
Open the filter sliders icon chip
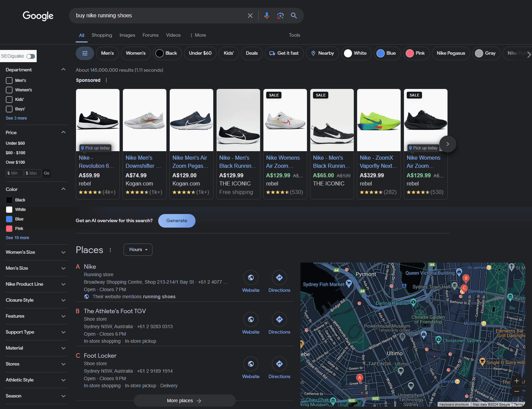click(85, 53)
